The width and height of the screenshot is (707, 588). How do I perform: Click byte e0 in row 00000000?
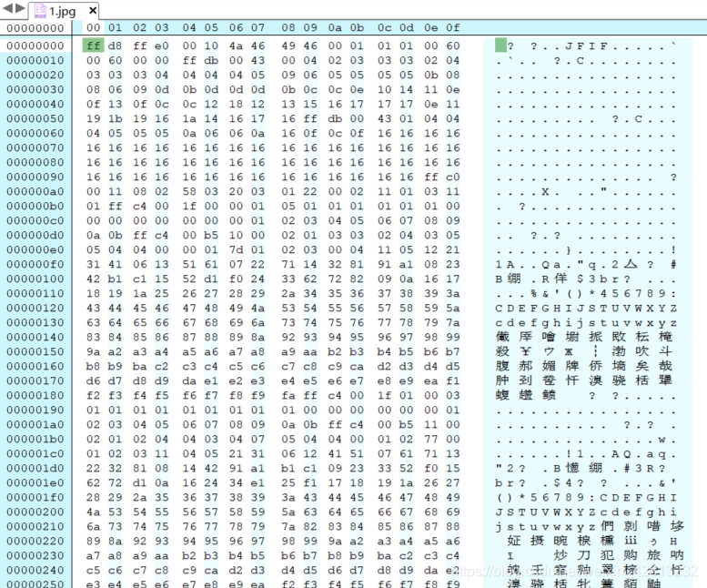pyautogui.click(x=162, y=46)
